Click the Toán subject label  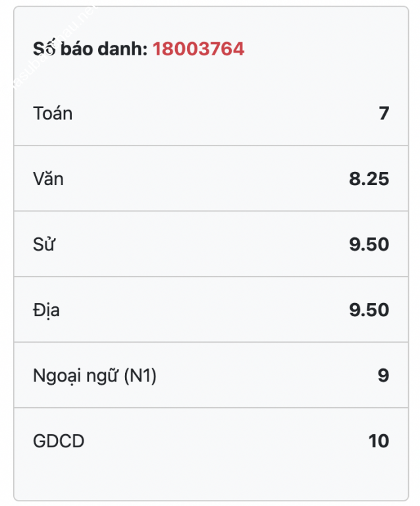point(53,113)
